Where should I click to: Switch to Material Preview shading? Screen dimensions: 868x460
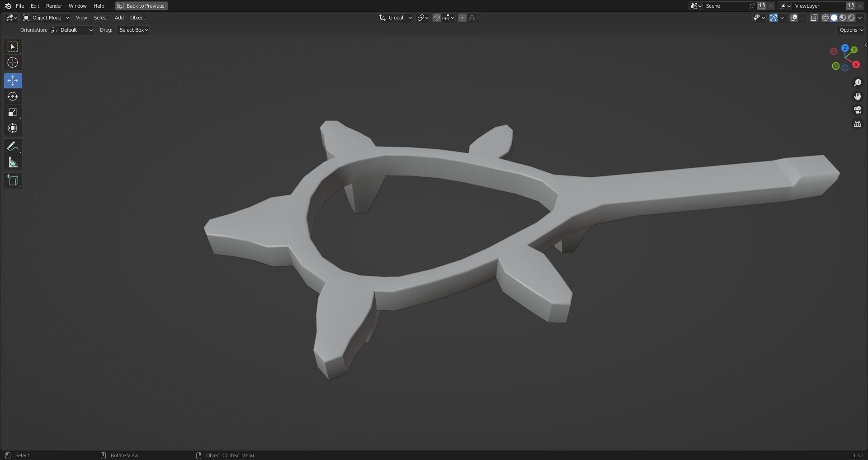843,18
